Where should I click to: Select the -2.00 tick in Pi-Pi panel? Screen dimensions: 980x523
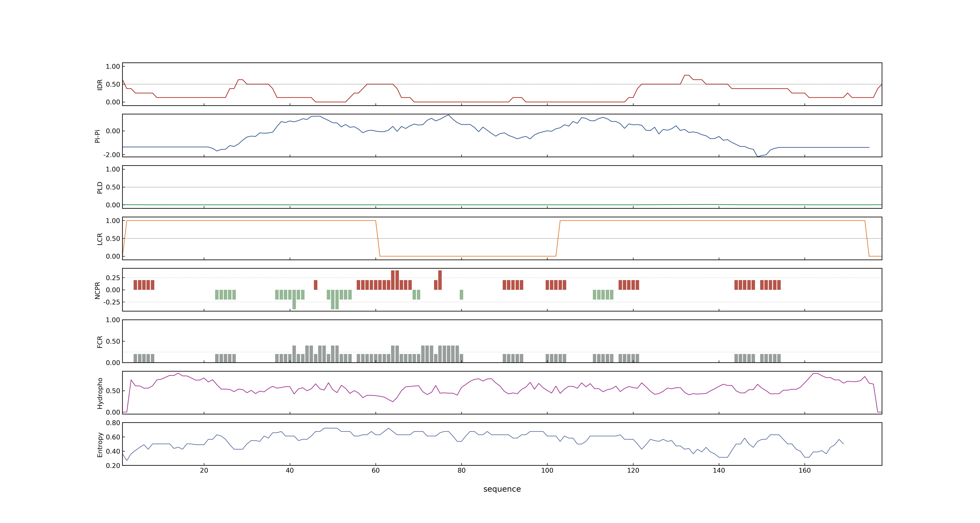[111, 155]
